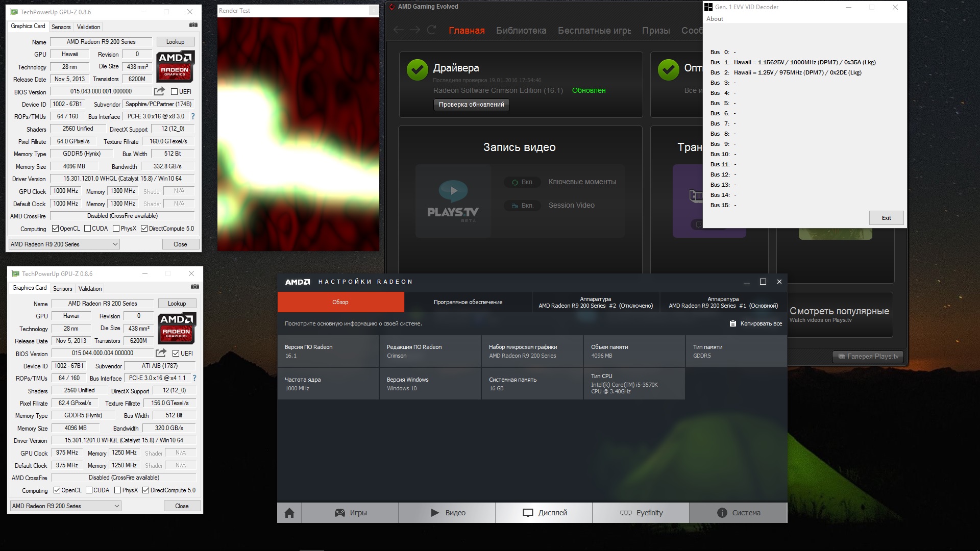
Task: Click the home icon in Radeon Settings
Action: click(289, 513)
